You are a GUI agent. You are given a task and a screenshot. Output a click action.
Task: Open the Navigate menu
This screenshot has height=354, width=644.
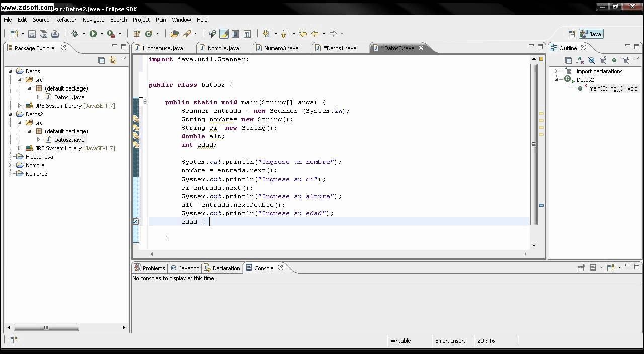[93, 20]
